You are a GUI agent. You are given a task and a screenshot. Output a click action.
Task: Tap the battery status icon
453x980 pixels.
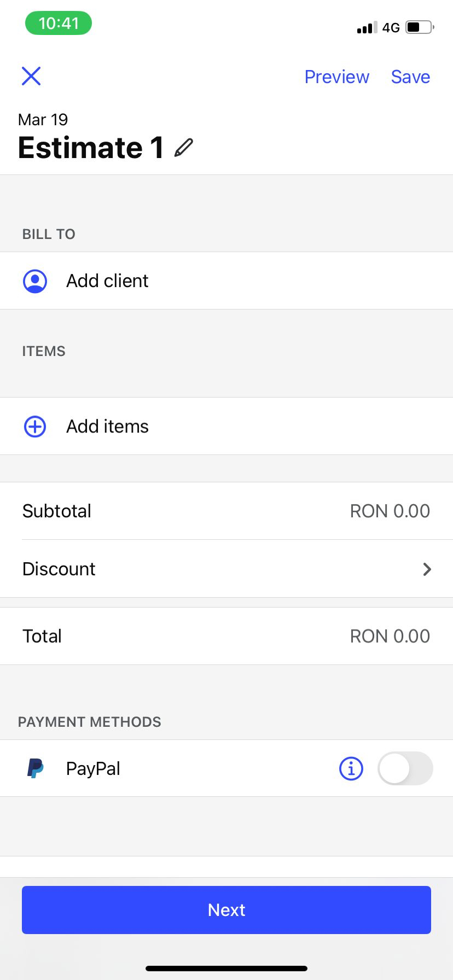tap(420, 27)
